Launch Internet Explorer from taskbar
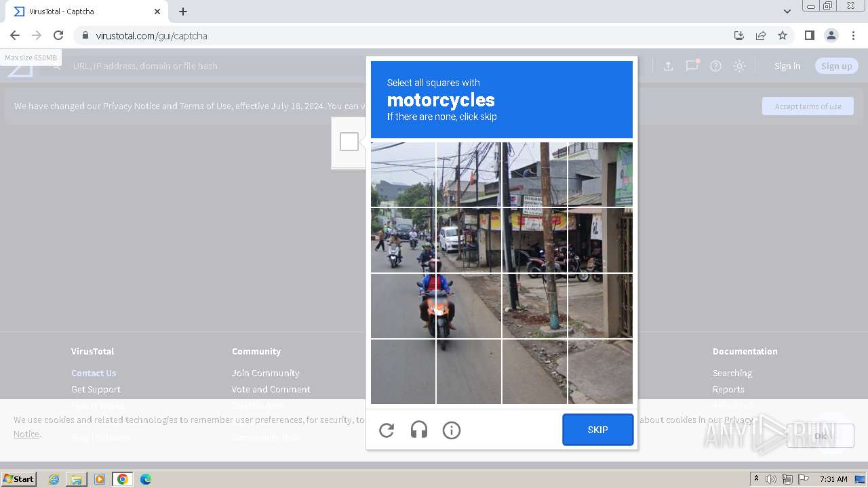The height and width of the screenshot is (488, 868). [x=54, y=479]
